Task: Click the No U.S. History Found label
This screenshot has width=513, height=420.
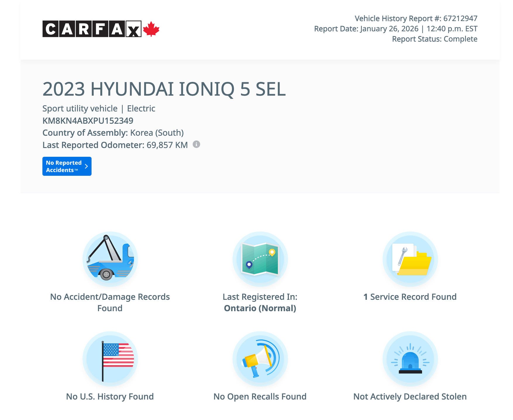Action: click(x=110, y=397)
